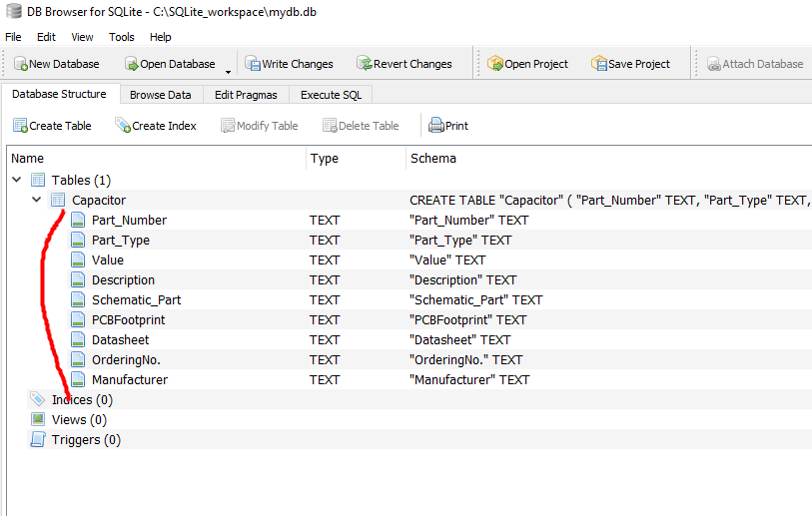
Task: Click the Attach Database icon
Action: 714,64
